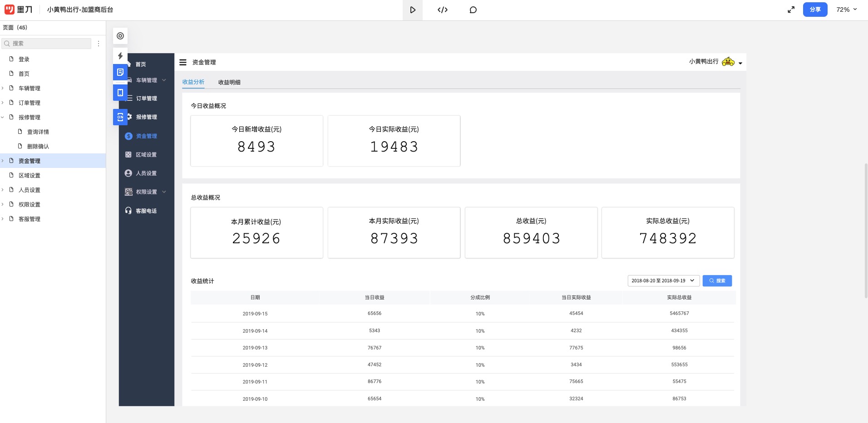Image resolution: width=868 pixels, height=423 pixels.
Task: Toggle the phone device frame icon
Action: 120,93
